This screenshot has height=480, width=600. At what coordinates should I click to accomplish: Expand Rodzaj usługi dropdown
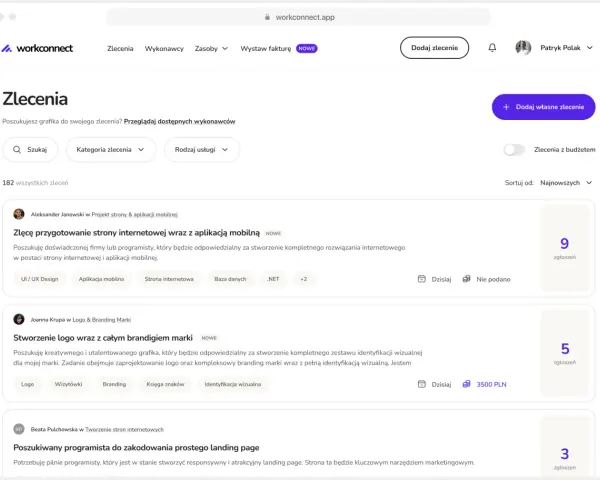(202, 150)
